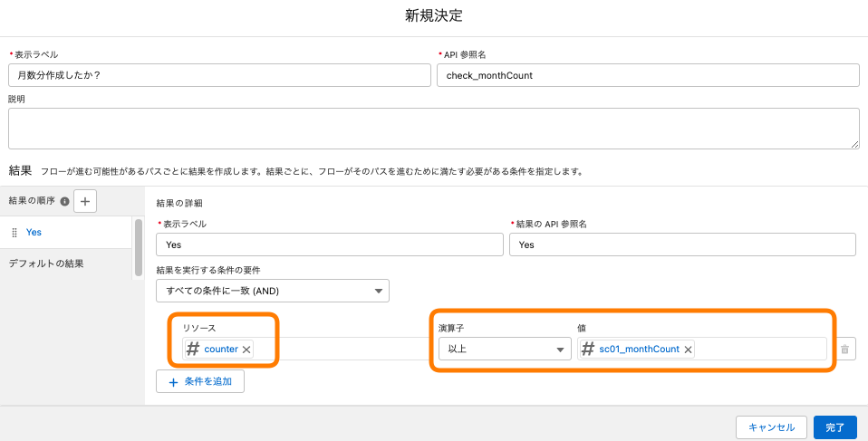This screenshot has width=868, height=441.
Task: Click the number icon of sc01_monthCount value
Action: (x=588, y=350)
